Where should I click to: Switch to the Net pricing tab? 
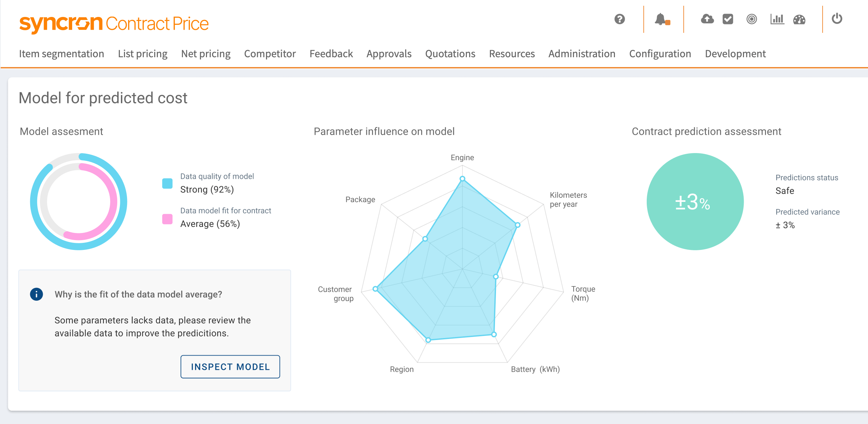(205, 54)
